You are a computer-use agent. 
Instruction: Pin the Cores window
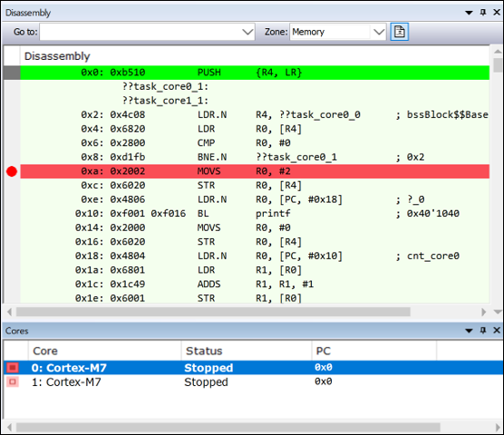(x=483, y=330)
